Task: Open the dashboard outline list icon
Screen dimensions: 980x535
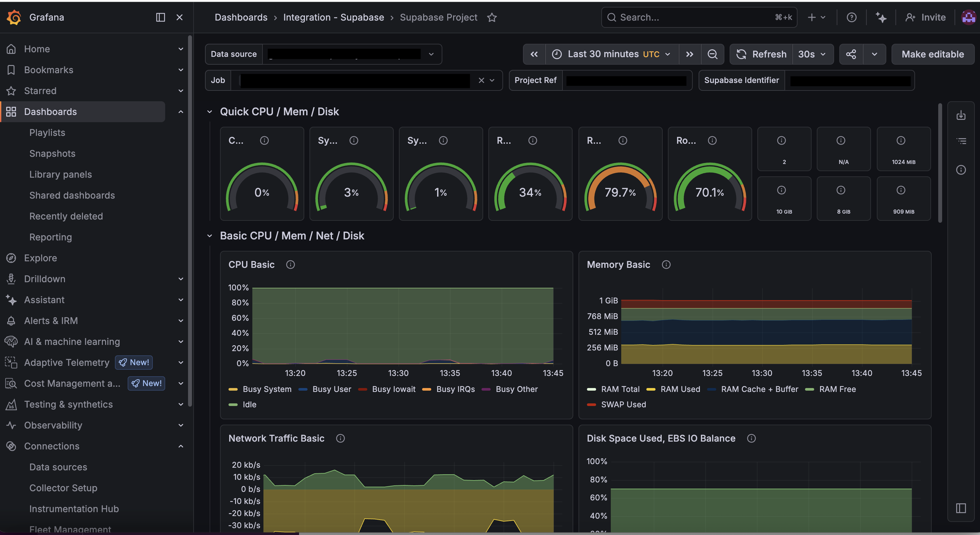Action: [961, 141]
